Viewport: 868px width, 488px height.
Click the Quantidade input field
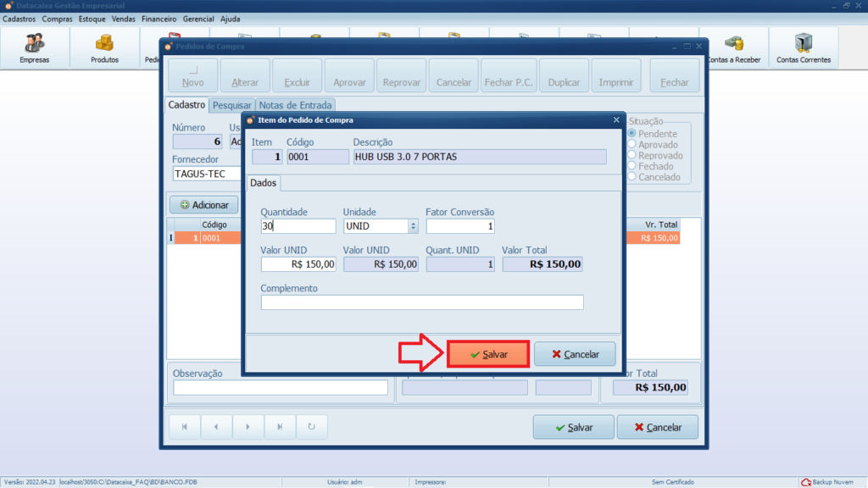[298, 226]
